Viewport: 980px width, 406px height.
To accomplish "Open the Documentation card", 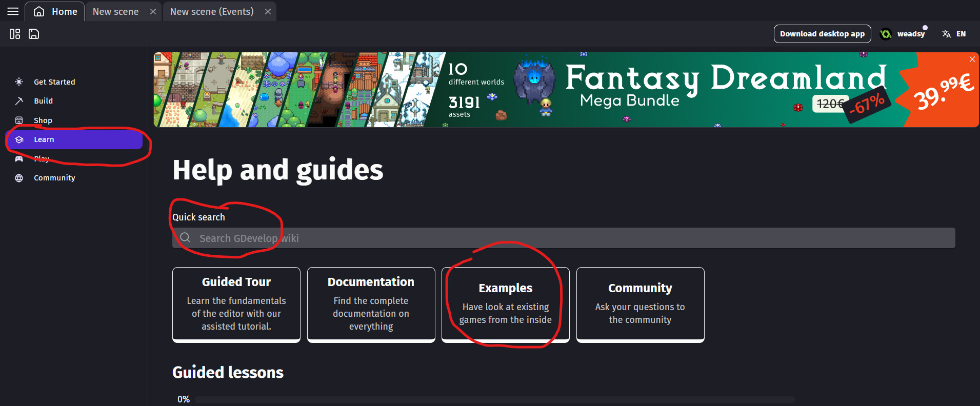I will tap(371, 304).
